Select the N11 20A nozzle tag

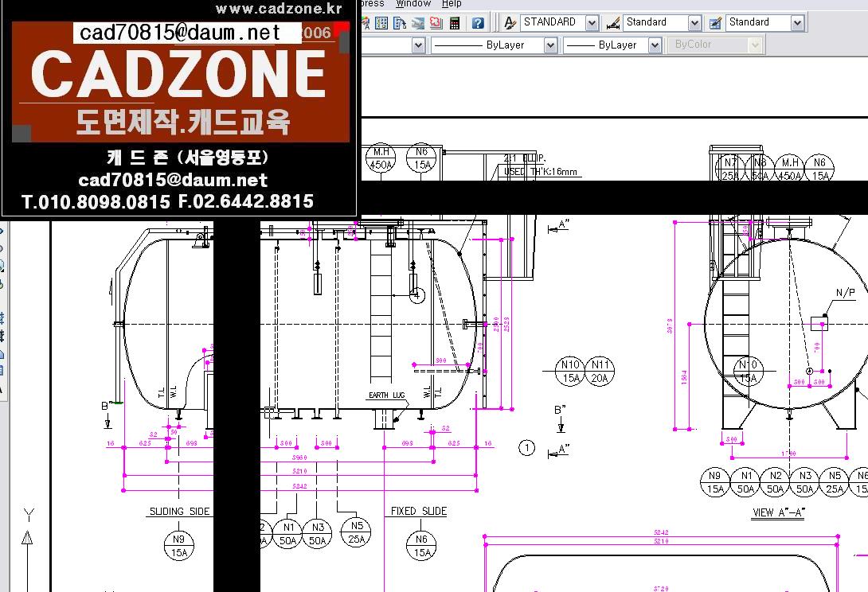click(600, 372)
